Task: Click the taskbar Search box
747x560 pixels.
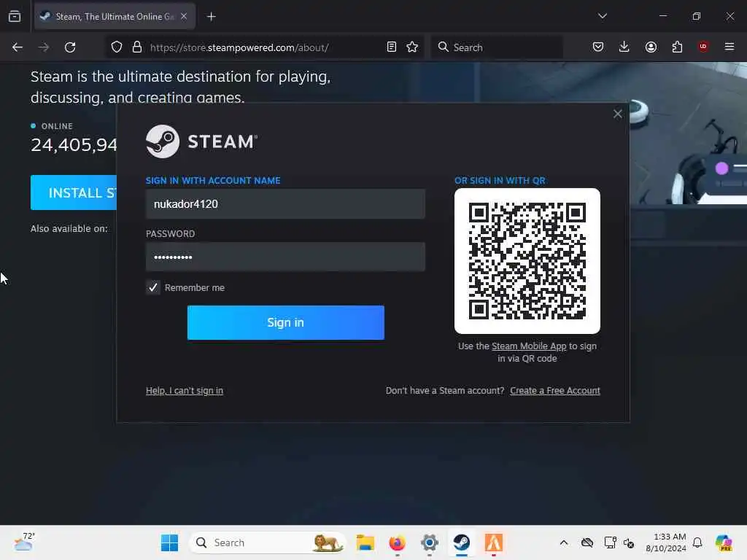Action: (x=267, y=542)
